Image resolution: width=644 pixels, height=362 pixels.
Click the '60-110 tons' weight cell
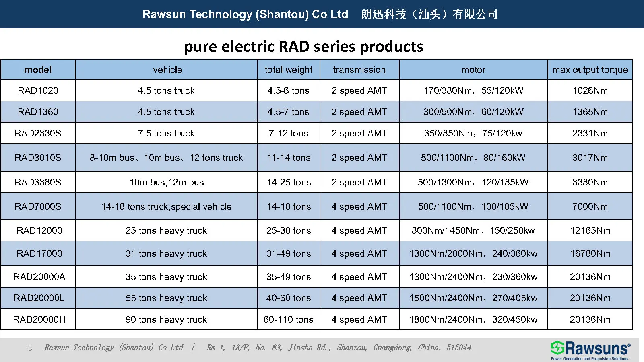pos(289,319)
